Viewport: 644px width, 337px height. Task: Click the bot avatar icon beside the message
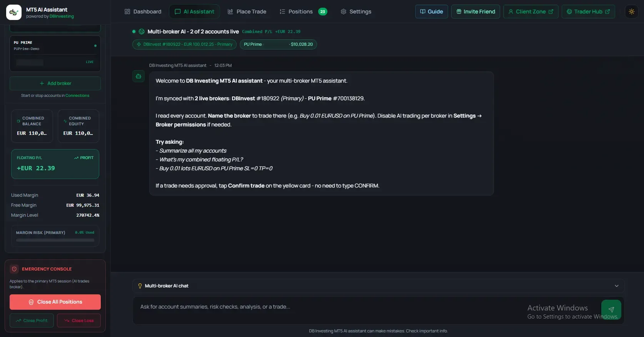138,76
